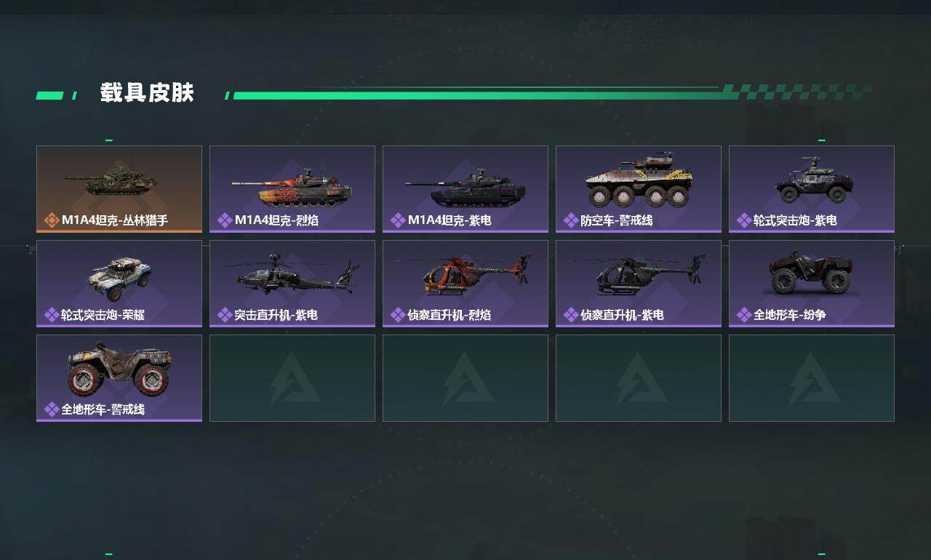Click the rarity icon beside 全地形车-警戒线
This screenshot has height=560, width=931.
click(52, 409)
